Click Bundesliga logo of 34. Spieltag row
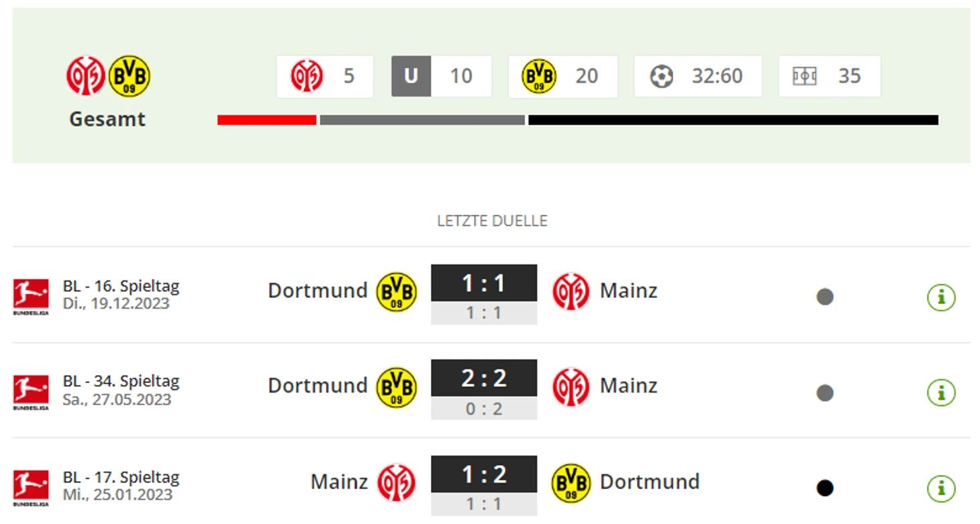 (x=31, y=392)
